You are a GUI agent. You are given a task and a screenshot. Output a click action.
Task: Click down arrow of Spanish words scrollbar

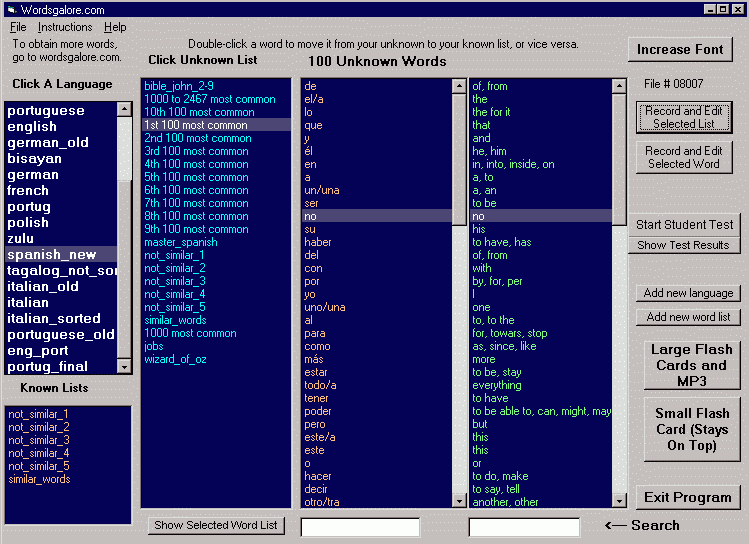(x=459, y=501)
